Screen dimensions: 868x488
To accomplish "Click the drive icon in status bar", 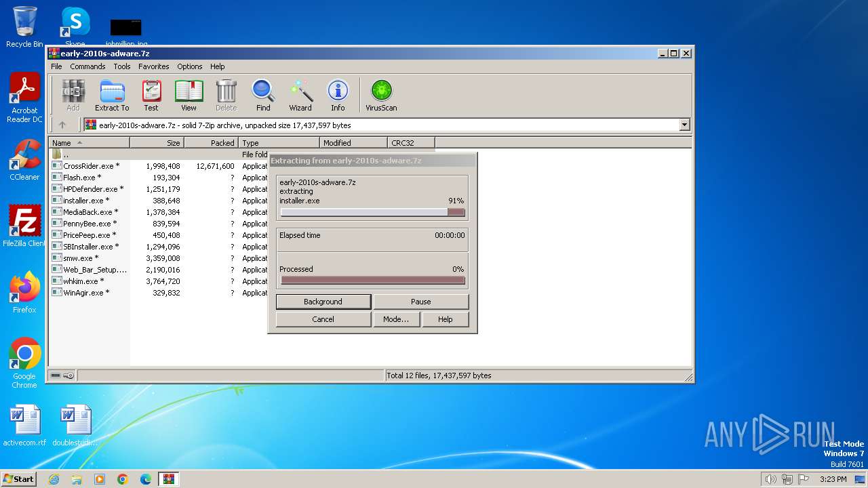I will 56,375.
